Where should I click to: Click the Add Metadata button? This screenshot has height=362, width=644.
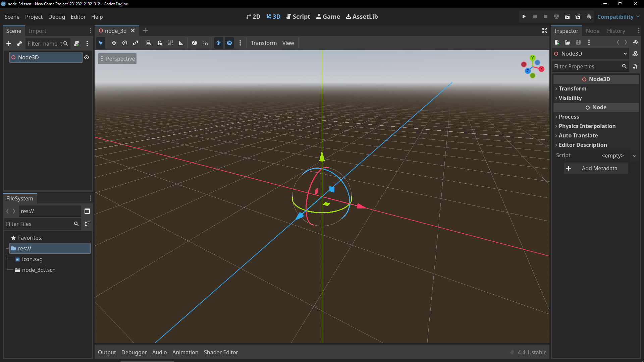coord(596,168)
